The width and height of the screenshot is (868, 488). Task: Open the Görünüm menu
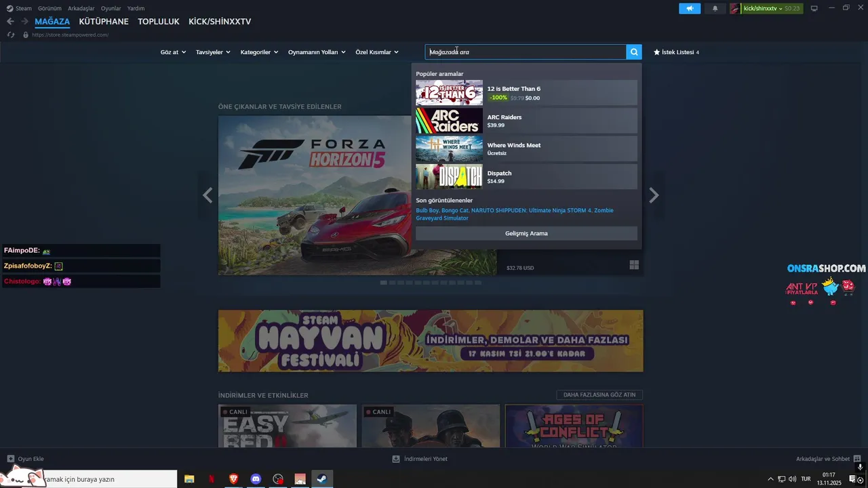point(50,8)
